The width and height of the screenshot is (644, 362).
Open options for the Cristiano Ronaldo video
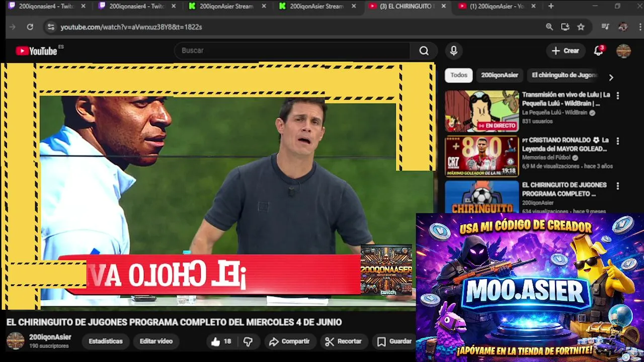[618, 141]
